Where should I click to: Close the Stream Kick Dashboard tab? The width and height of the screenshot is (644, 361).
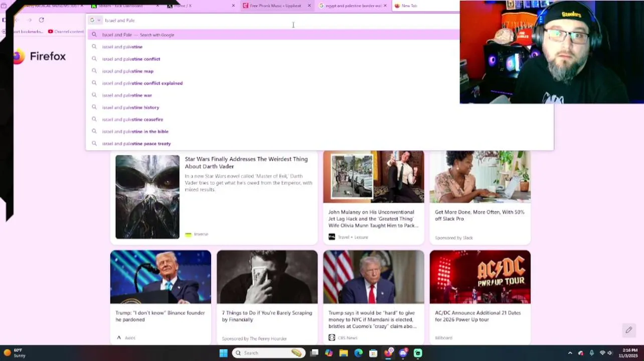click(x=157, y=6)
